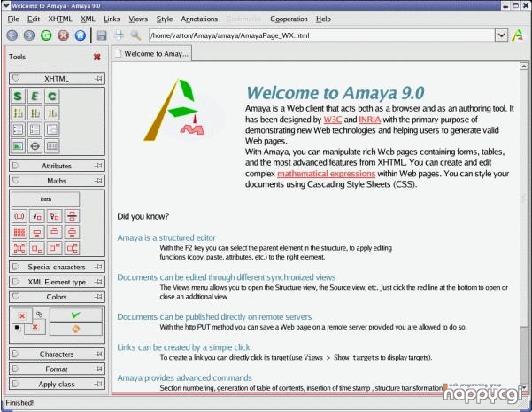Image resolution: width=532 pixels, height=412 pixels.
Task: Print the document with the printer icon
Action: pyautogui.click(x=119, y=35)
